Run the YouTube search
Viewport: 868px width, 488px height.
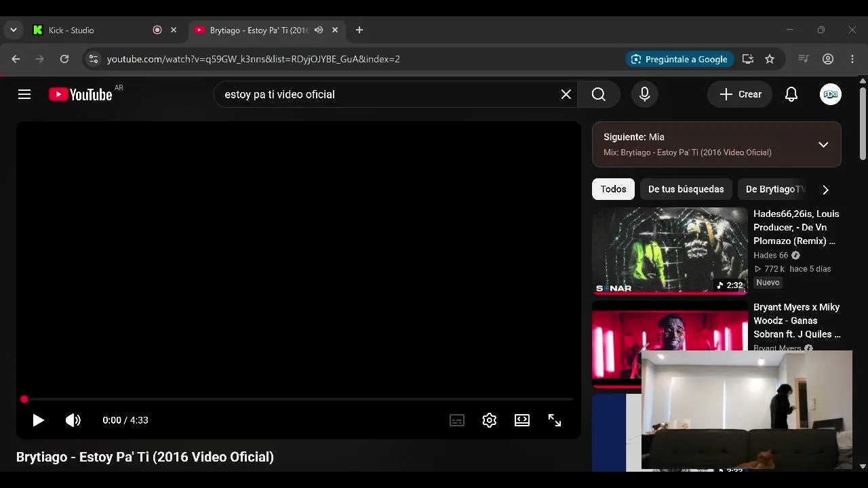point(599,94)
